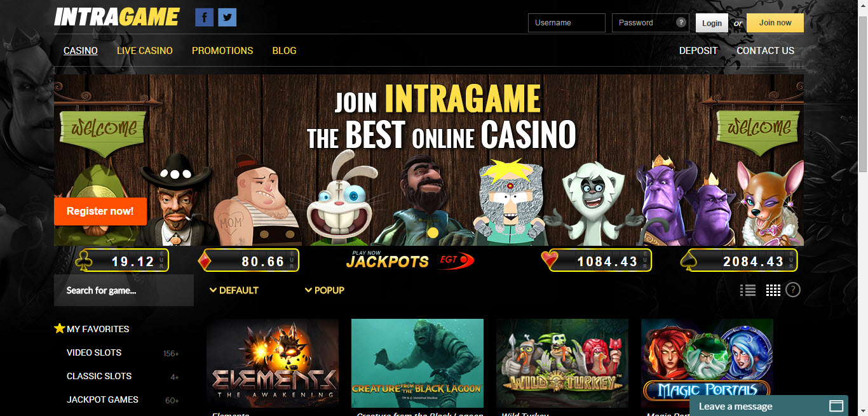Expand the Leave a message chat window icon
This screenshot has width=868, height=416.
836,406
